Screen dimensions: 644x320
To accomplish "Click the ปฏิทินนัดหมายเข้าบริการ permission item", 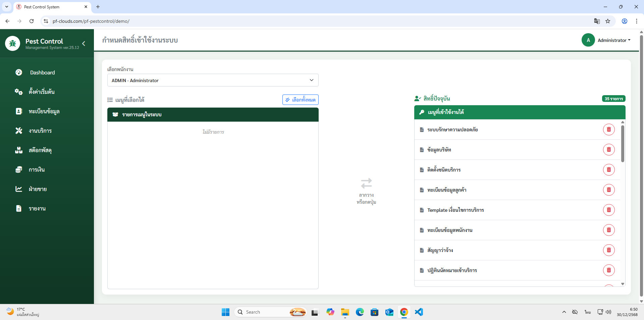I will point(452,270).
